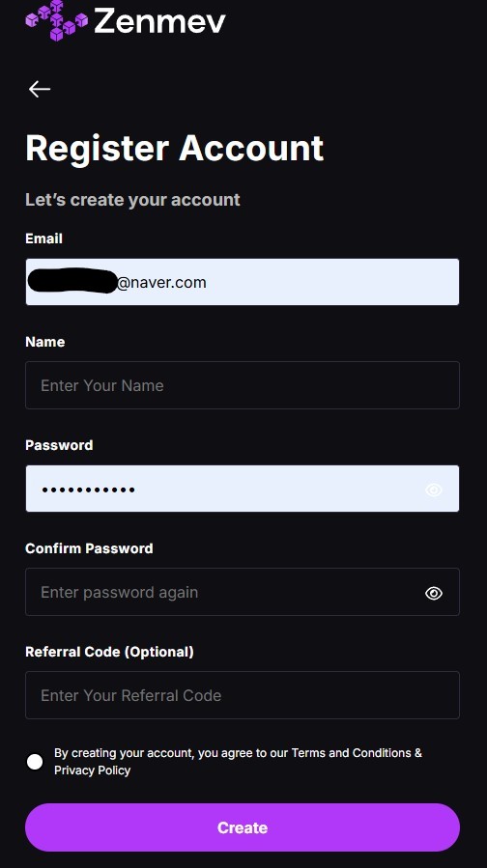Click the Let's create your account subtitle
This screenshot has height=868, width=487.
click(133, 199)
